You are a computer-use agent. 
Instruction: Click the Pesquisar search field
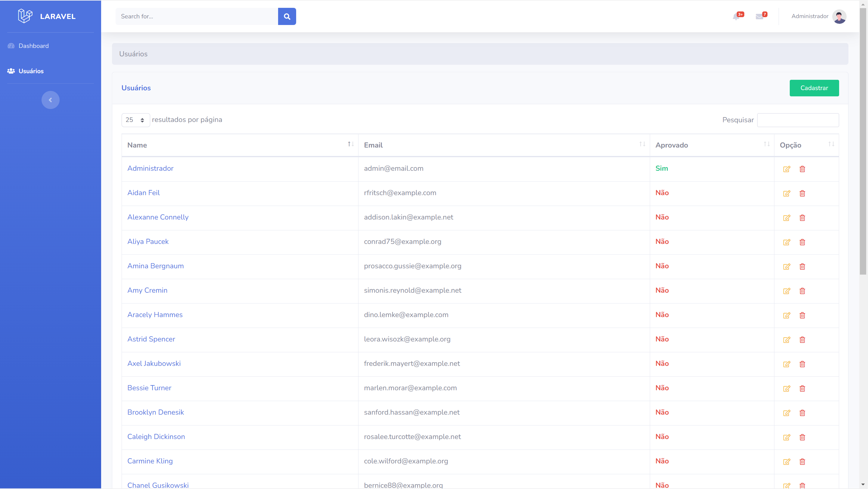pos(798,120)
